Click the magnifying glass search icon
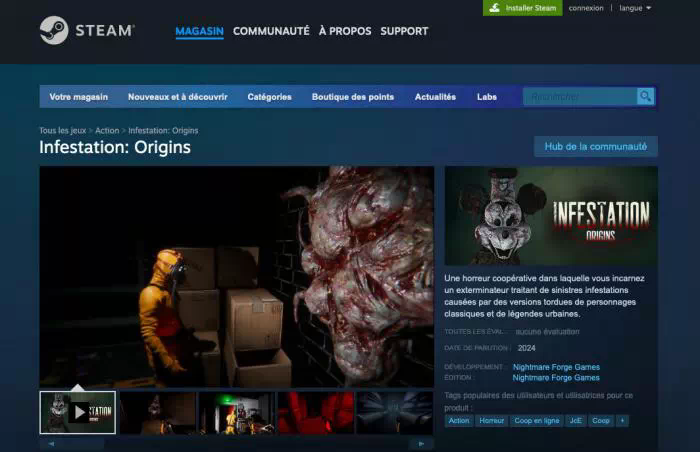Image resolution: width=700 pixels, height=452 pixels. (x=646, y=96)
